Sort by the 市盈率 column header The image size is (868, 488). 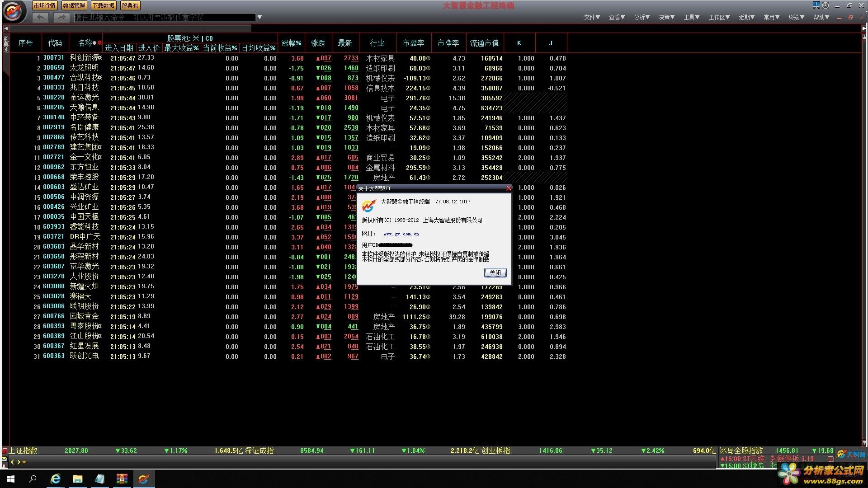[x=413, y=43]
